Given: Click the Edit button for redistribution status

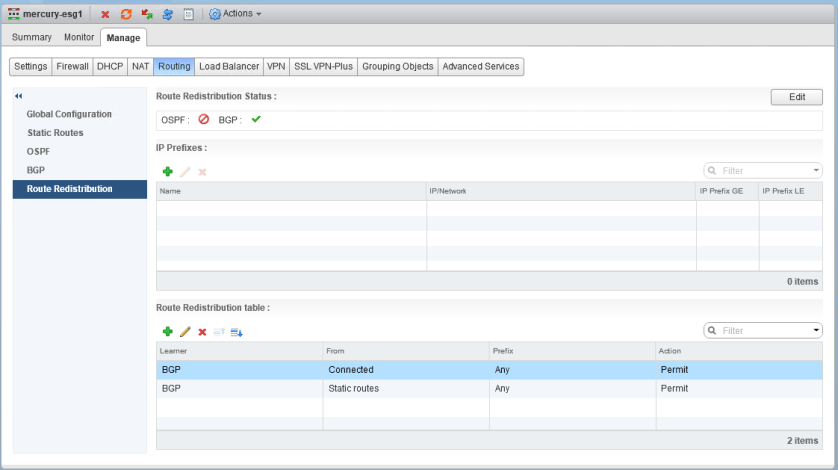Looking at the screenshot, I should (796, 97).
